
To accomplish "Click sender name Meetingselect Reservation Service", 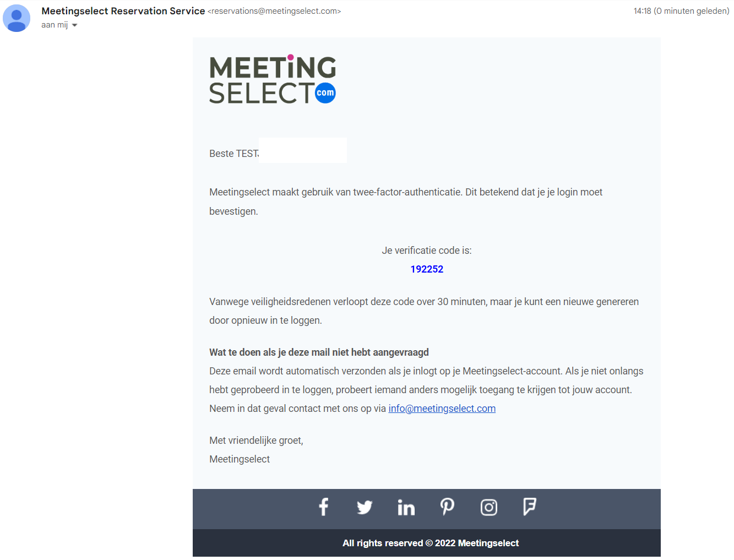I will pos(123,11).
